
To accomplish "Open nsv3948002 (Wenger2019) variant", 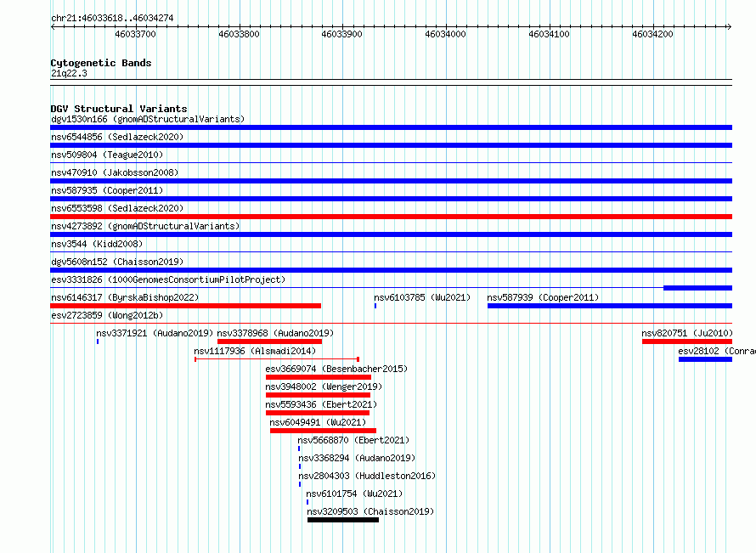I will click(x=324, y=387).
